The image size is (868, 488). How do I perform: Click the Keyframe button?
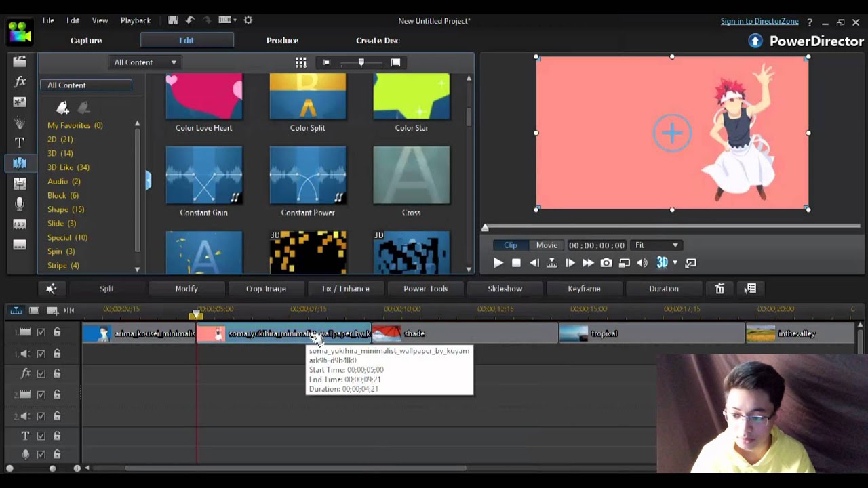coord(584,289)
